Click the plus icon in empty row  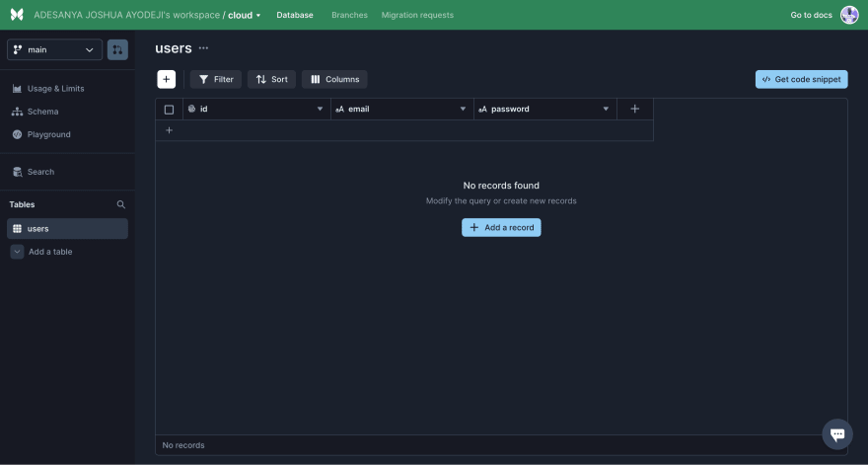(169, 130)
